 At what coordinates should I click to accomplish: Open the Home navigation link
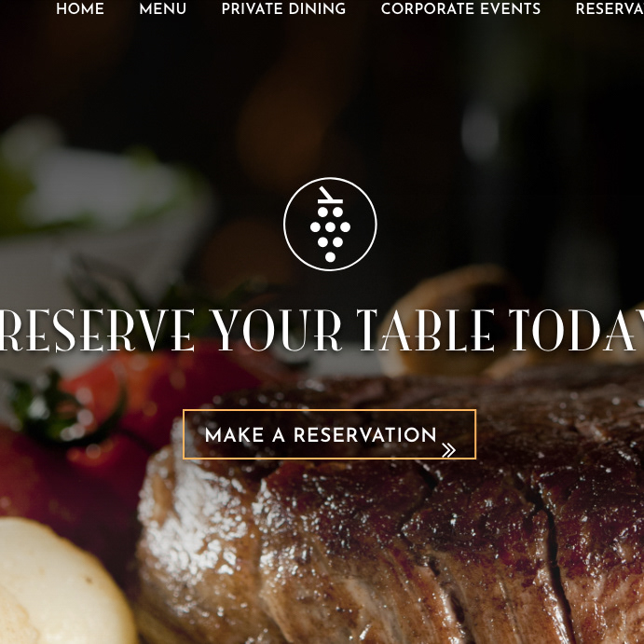(80, 9)
